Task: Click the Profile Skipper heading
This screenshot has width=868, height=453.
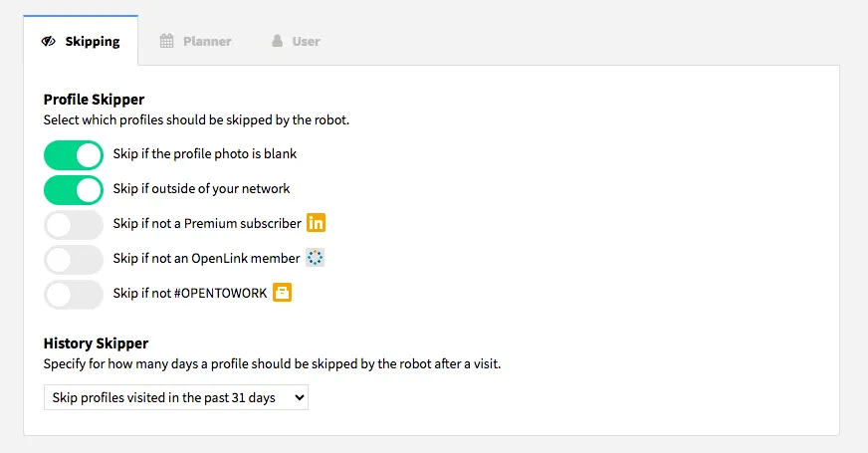Action: tap(95, 100)
